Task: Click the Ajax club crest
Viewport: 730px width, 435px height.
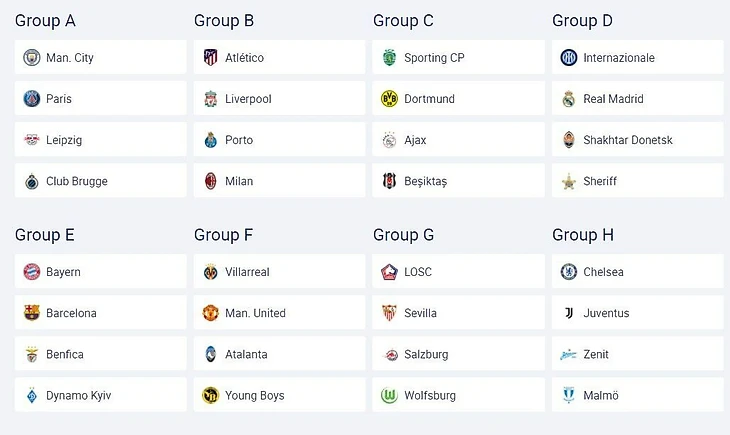Action: (x=390, y=140)
